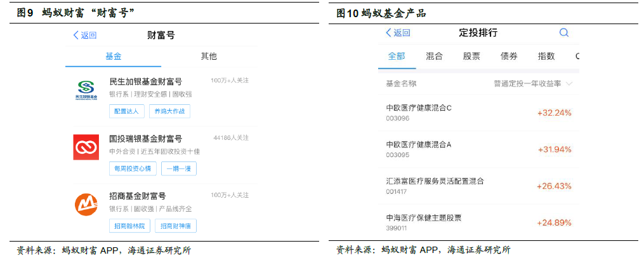Click the 财富号 page title
The height and width of the screenshot is (260, 644).
(161, 36)
